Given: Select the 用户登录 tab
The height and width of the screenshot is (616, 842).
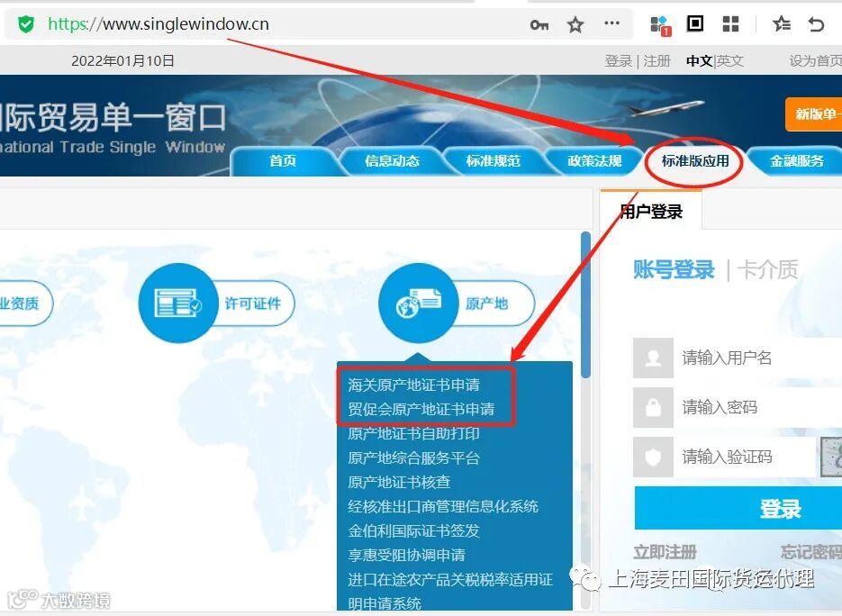Looking at the screenshot, I should point(651,211).
